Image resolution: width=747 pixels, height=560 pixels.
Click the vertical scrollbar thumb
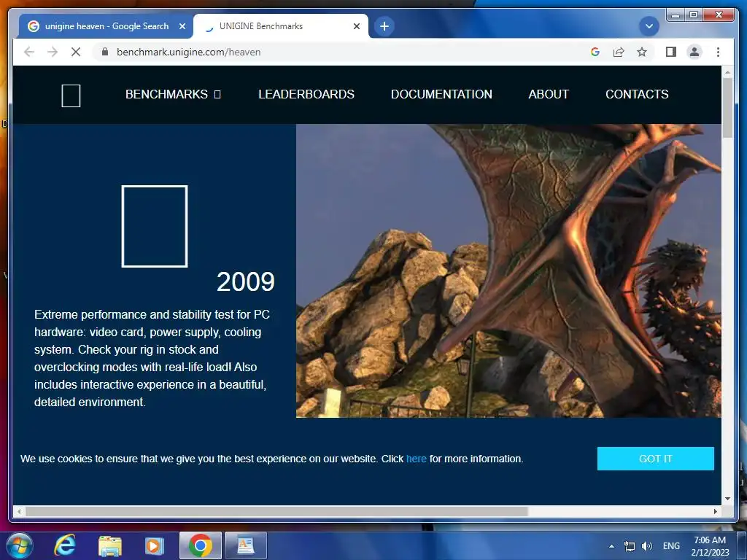click(x=727, y=107)
